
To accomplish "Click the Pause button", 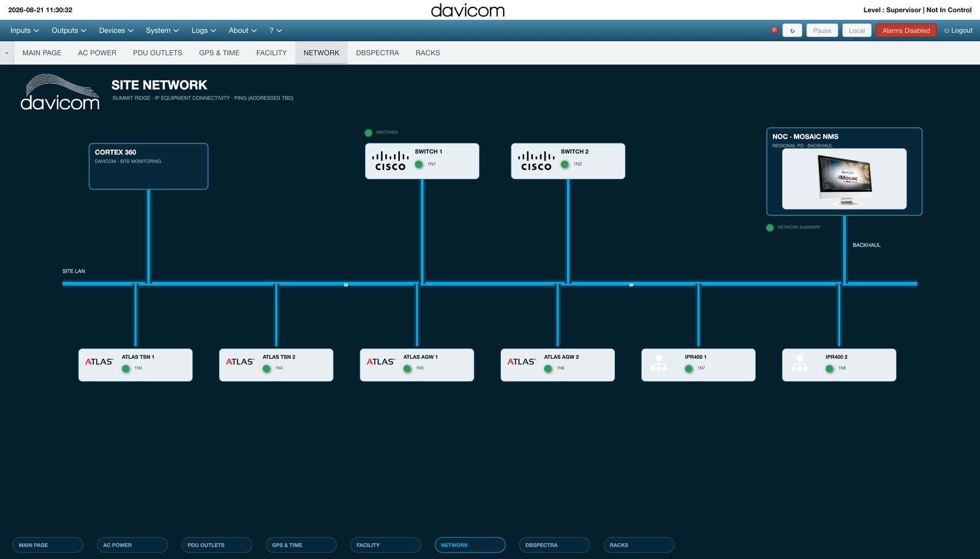I will (x=822, y=31).
